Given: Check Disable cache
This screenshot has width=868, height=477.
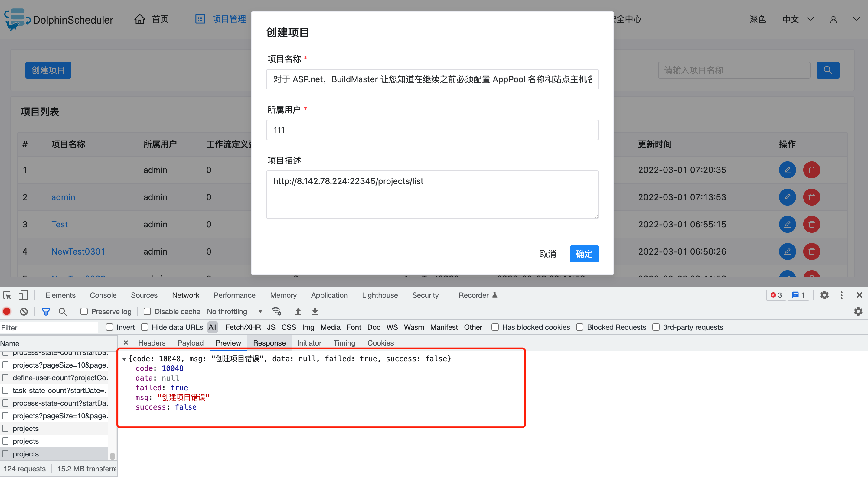Looking at the screenshot, I should click(147, 311).
